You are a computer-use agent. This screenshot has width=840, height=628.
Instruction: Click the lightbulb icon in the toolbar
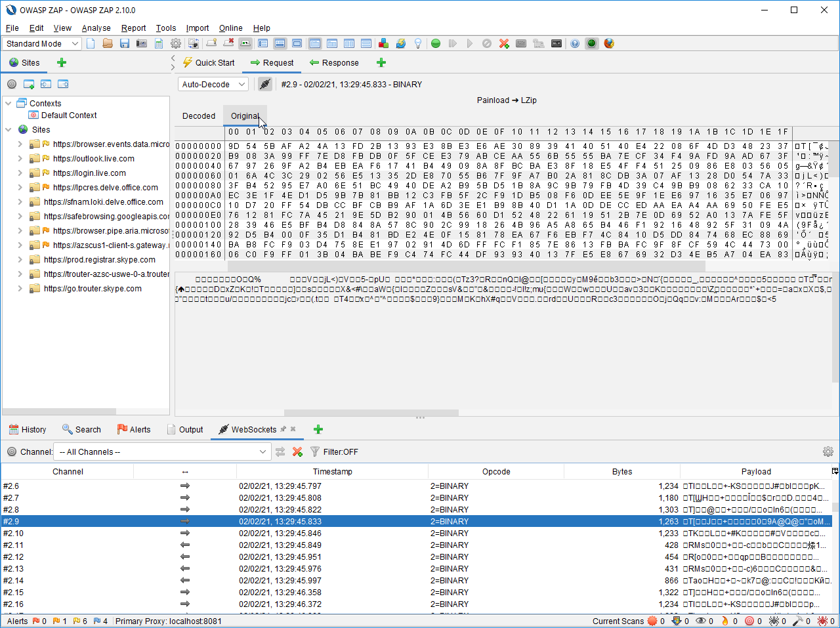tap(418, 43)
